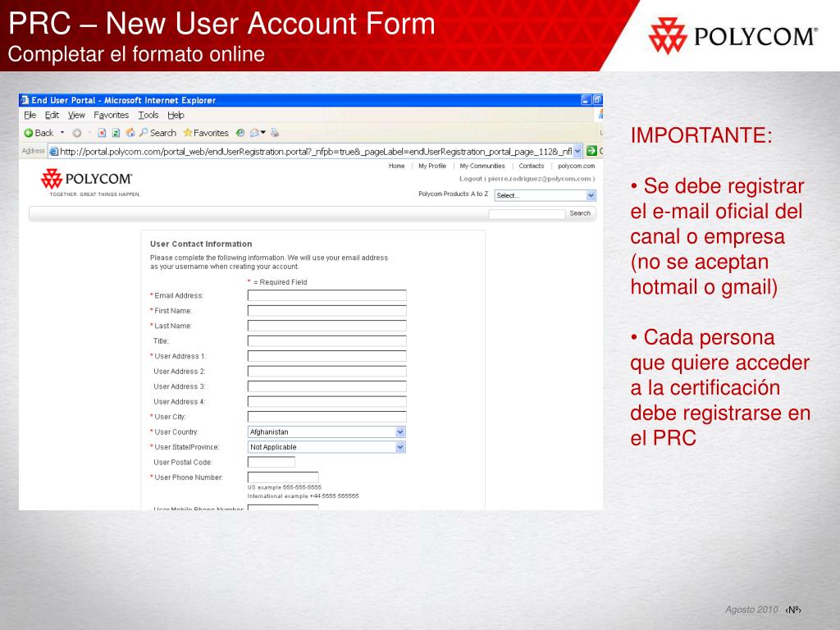Click the Mail envelope icon
Viewport: 840px width, 630px height.
(x=254, y=133)
